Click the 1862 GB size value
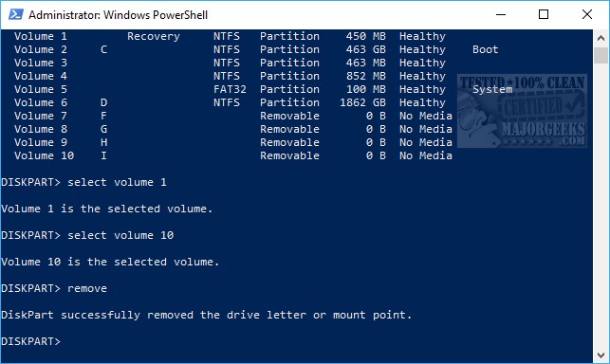This screenshot has height=364, width=610. (362, 102)
